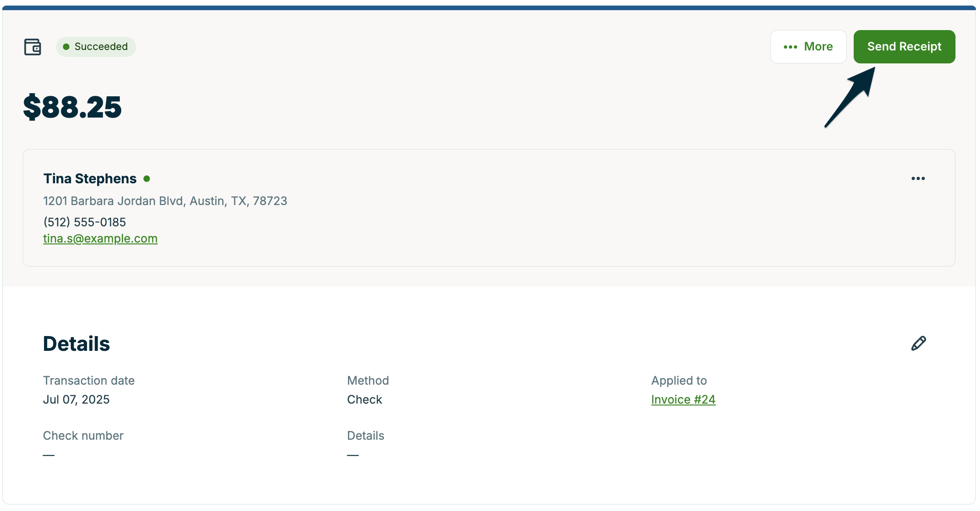Click the Transaction date label

click(89, 380)
